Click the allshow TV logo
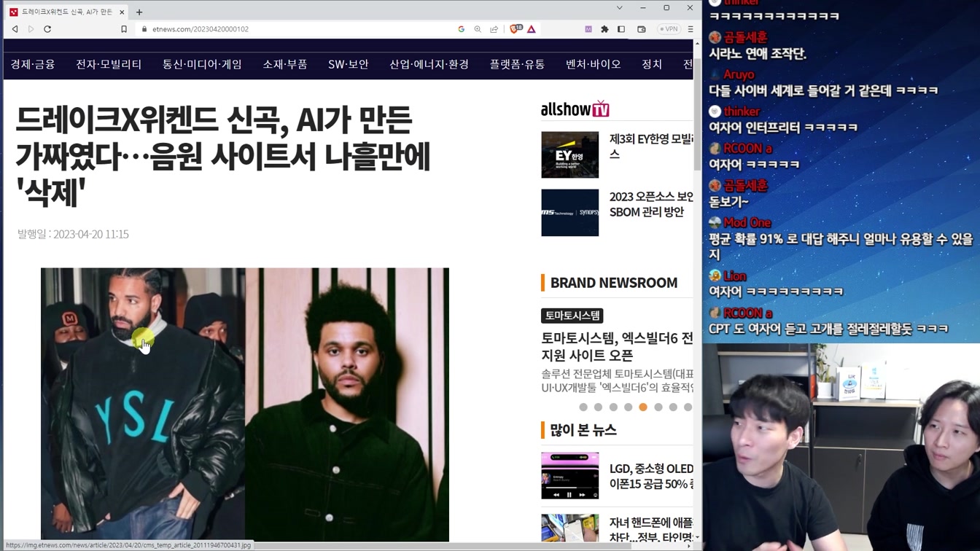 pyautogui.click(x=575, y=109)
